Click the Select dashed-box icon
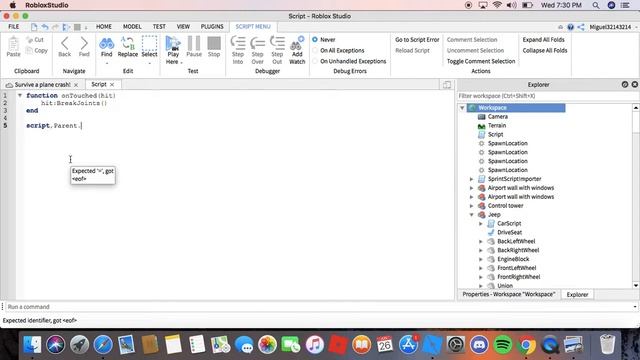The height and width of the screenshot is (360, 640). coord(149,43)
